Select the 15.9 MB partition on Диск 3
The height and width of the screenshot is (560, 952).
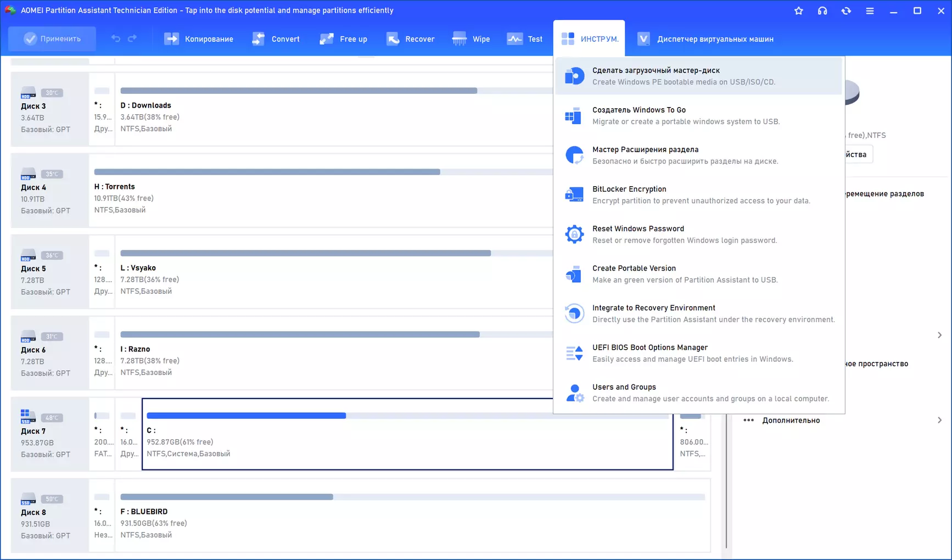tap(102, 109)
